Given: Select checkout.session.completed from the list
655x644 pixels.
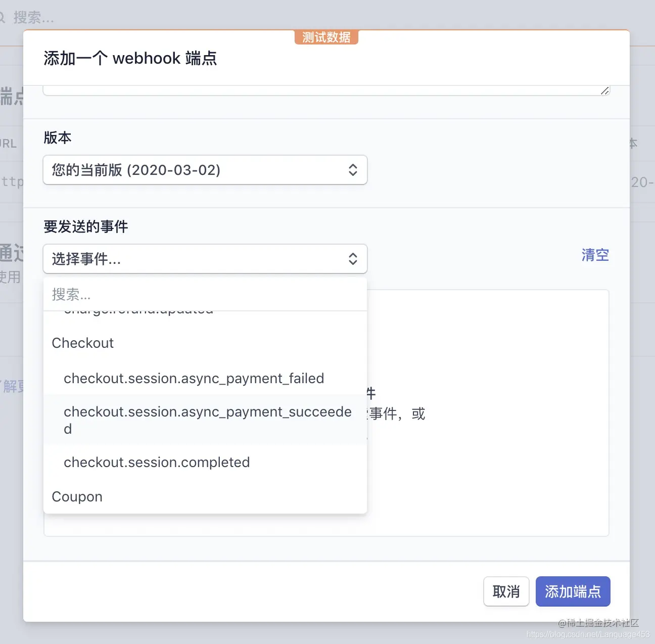Looking at the screenshot, I should pos(157,462).
